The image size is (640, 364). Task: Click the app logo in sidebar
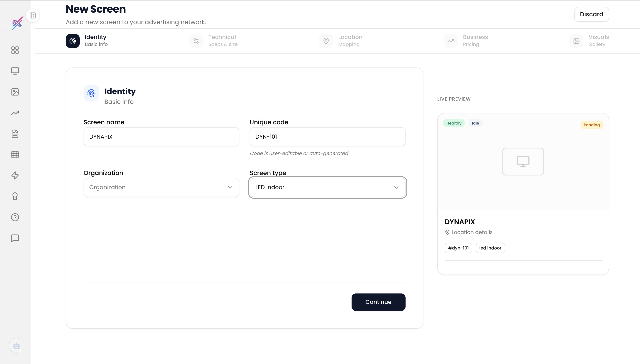click(x=17, y=23)
